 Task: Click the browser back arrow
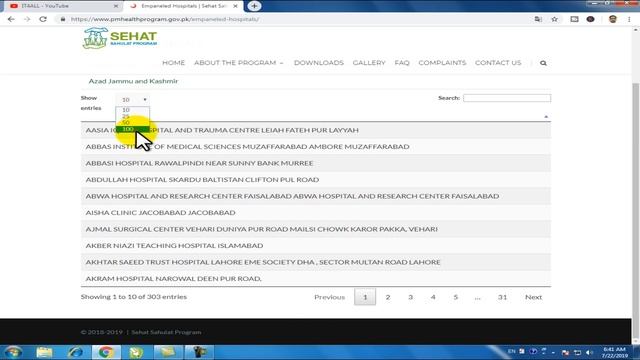(11, 19)
